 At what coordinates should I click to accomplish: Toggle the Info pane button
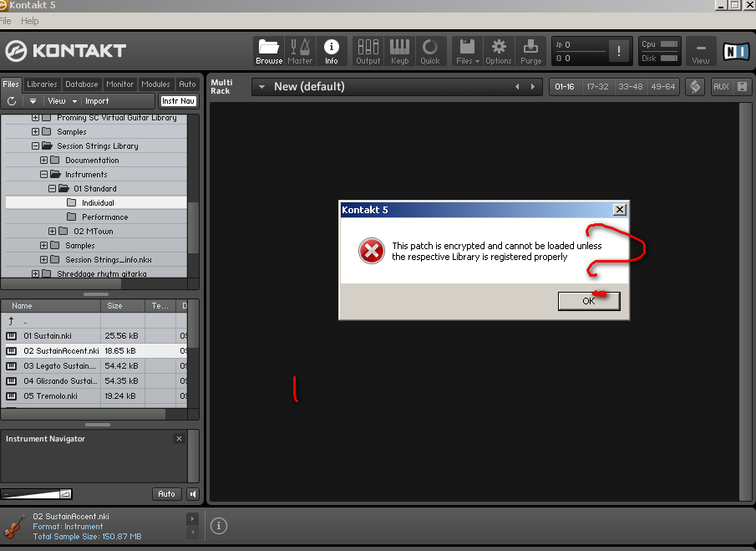click(x=332, y=51)
